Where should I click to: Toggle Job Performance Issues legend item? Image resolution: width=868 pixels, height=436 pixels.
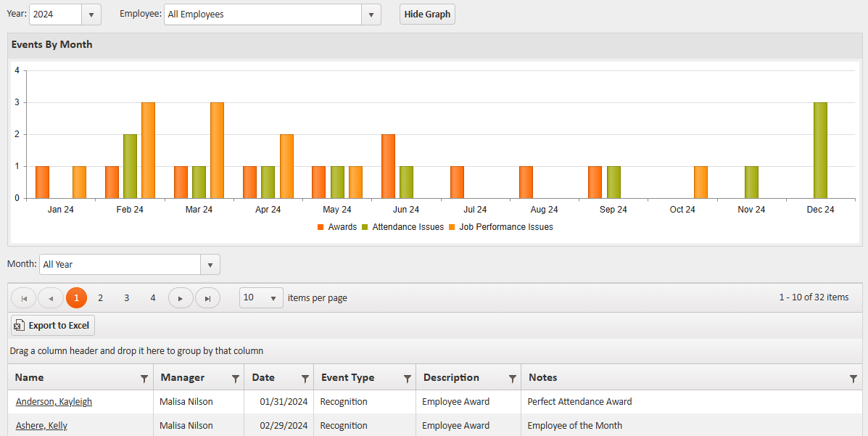pos(500,227)
